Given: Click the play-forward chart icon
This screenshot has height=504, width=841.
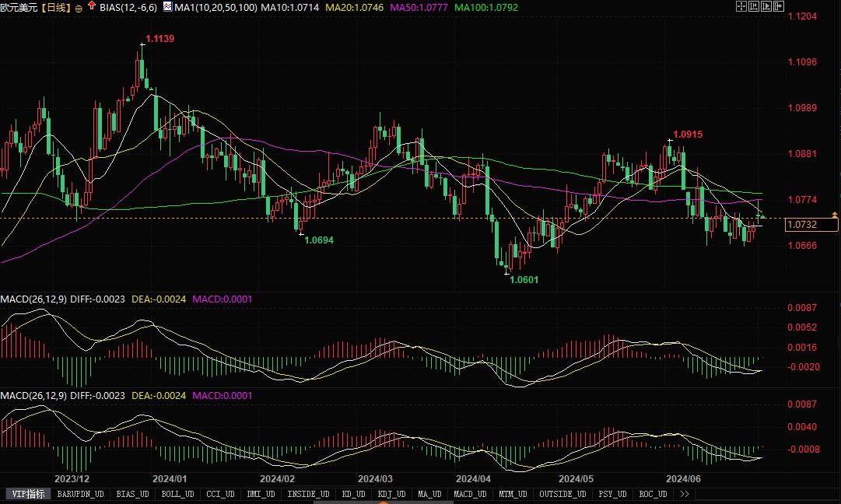Looking at the screenshot, I should (766, 6).
